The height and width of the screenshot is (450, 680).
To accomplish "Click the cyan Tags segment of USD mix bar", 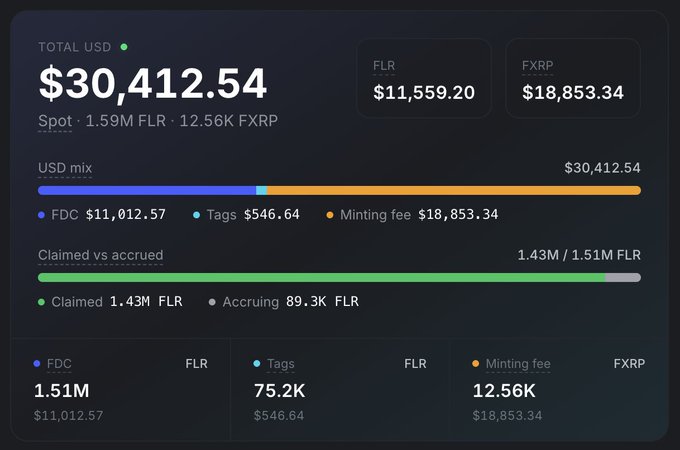I will point(262,190).
